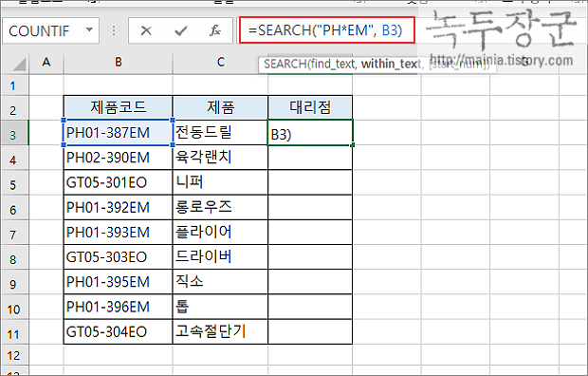588x376 pixels.
Task: Click the 육각랜치 product cell
Action: click(x=220, y=158)
